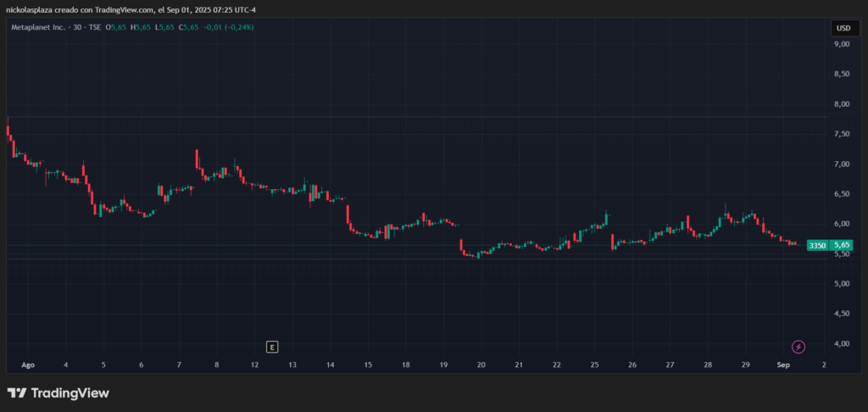
Task: Click date 20 on the time axis
Action: [481, 365]
